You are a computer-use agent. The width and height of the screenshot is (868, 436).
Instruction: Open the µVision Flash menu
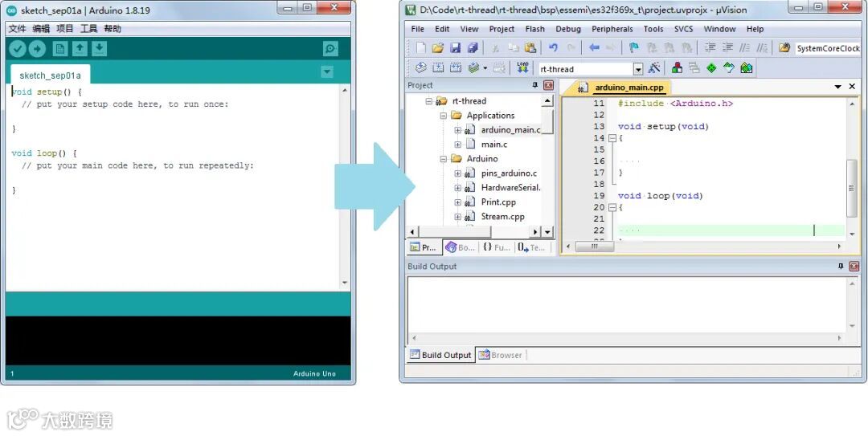(x=534, y=29)
